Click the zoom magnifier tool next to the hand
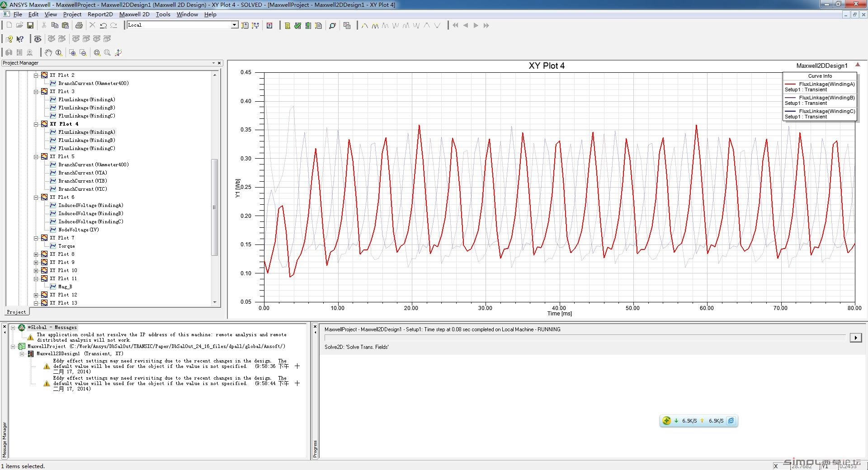This screenshot has height=470, width=868. [x=59, y=52]
